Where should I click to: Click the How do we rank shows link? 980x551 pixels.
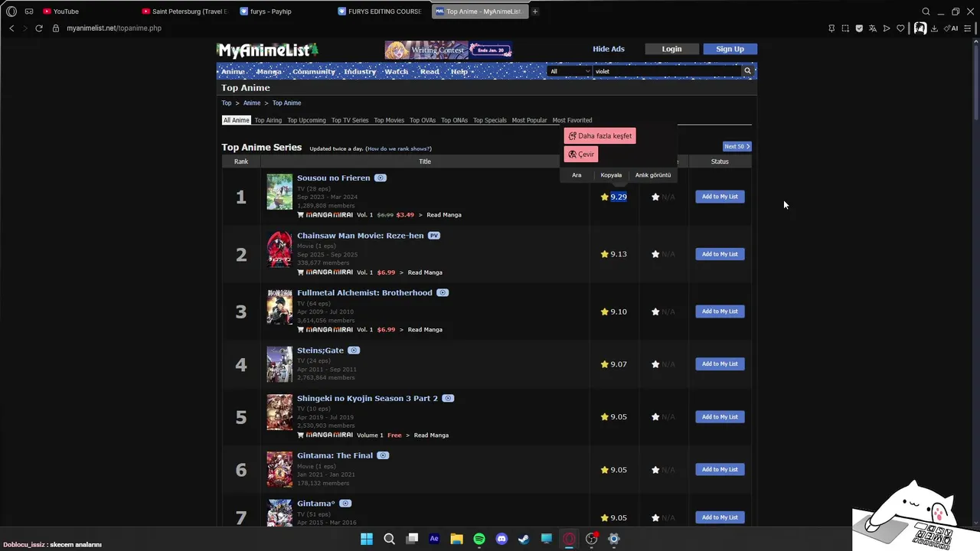pyautogui.click(x=398, y=148)
